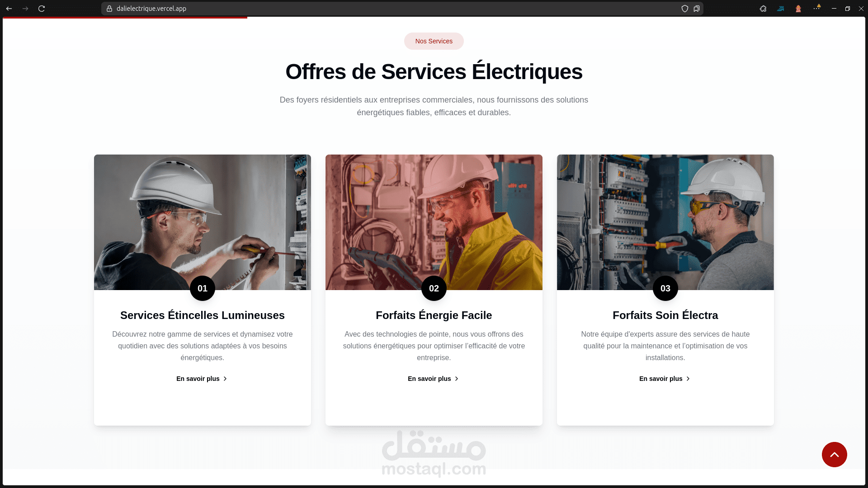Screen dimensions: 868x488
Task: Reload the page with the refresh icon
Action: pos(42,9)
